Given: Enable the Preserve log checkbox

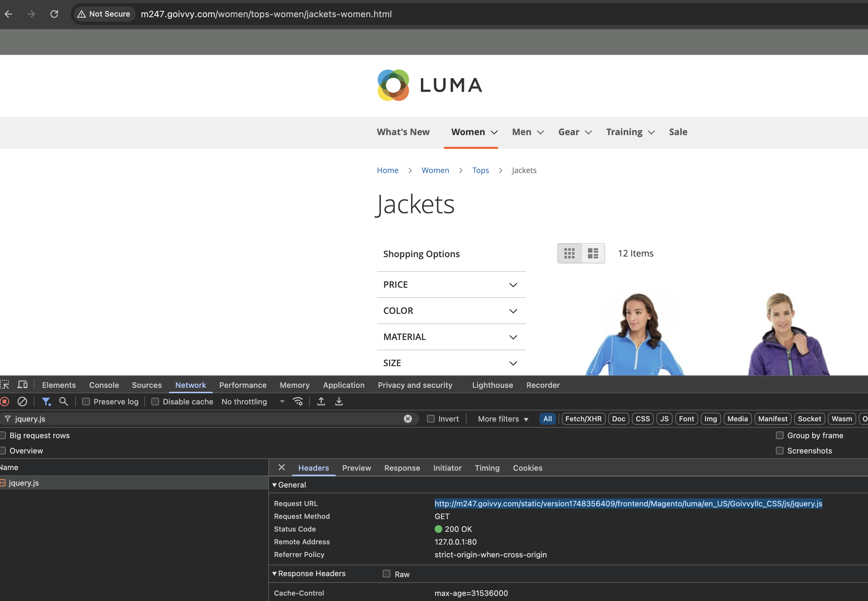Looking at the screenshot, I should [86, 402].
